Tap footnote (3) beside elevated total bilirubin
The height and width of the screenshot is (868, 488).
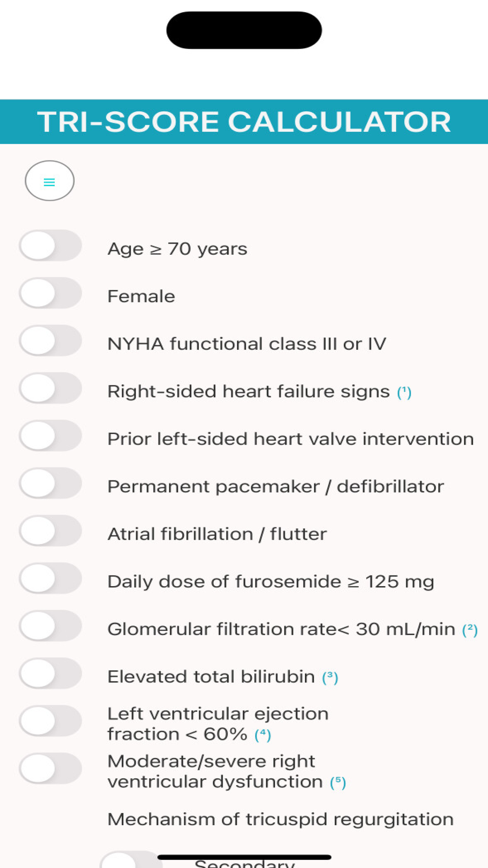pyautogui.click(x=330, y=677)
